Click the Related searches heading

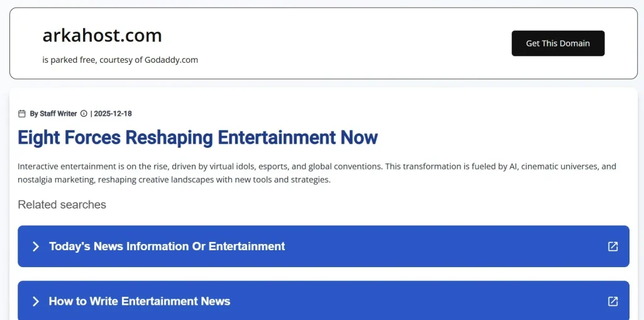pos(62,204)
